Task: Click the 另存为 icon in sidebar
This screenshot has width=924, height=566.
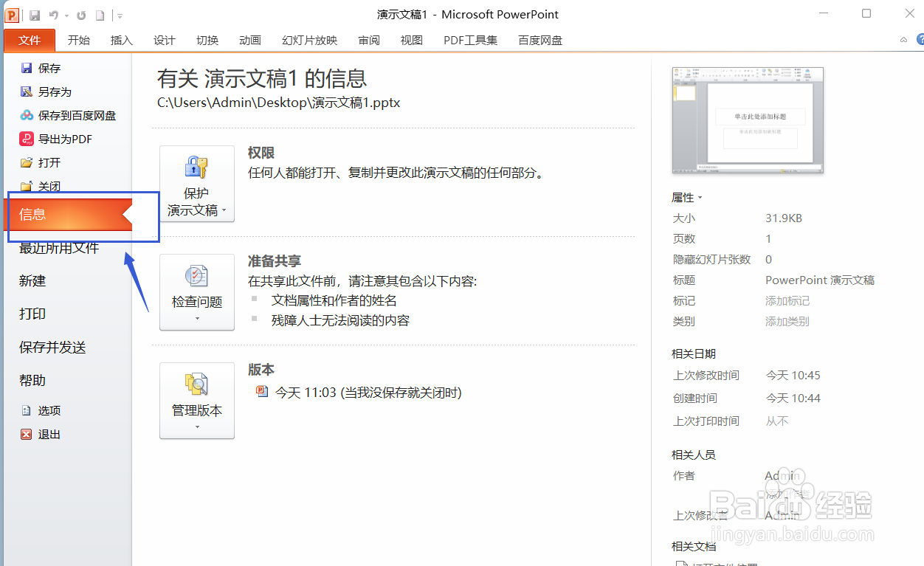Action: click(27, 92)
